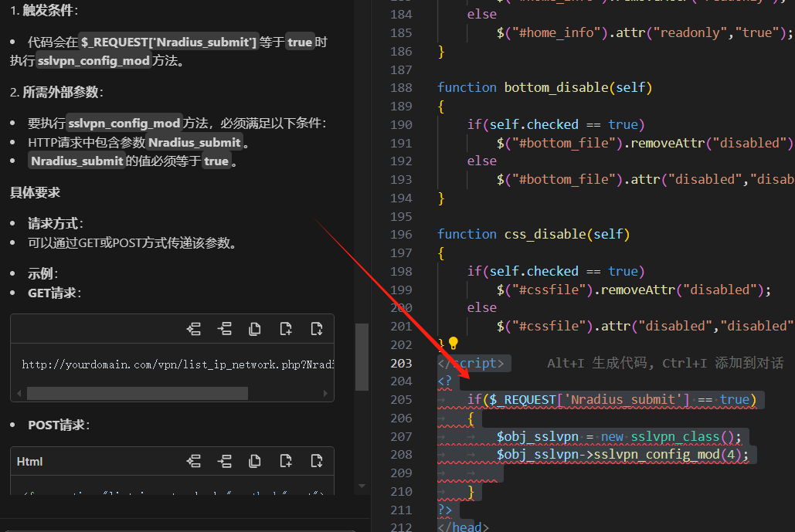Screen dimensions: 795x532
Task: Click the '所需外部参数' heading in the chat panel
Action: tap(61, 92)
